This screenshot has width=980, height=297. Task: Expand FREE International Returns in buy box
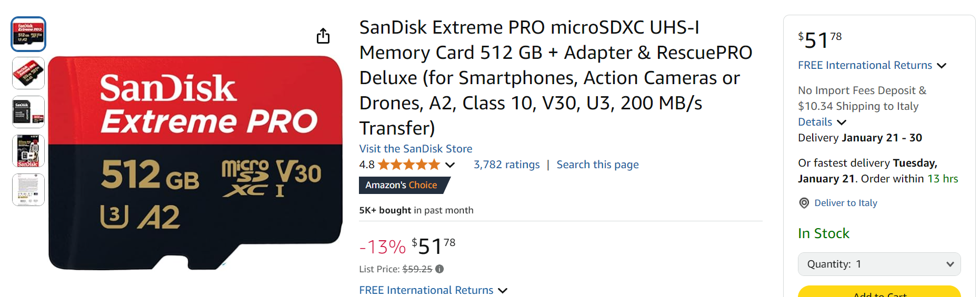point(872,65)
